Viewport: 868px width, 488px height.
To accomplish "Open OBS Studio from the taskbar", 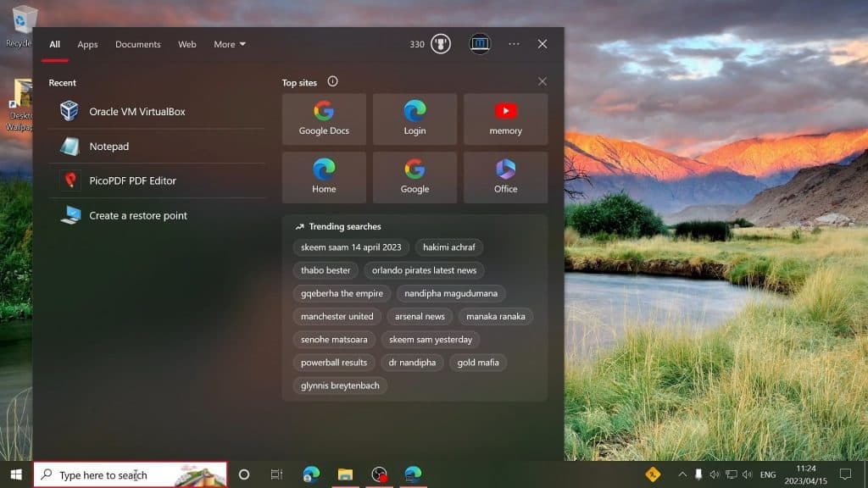I will (378, 474).
